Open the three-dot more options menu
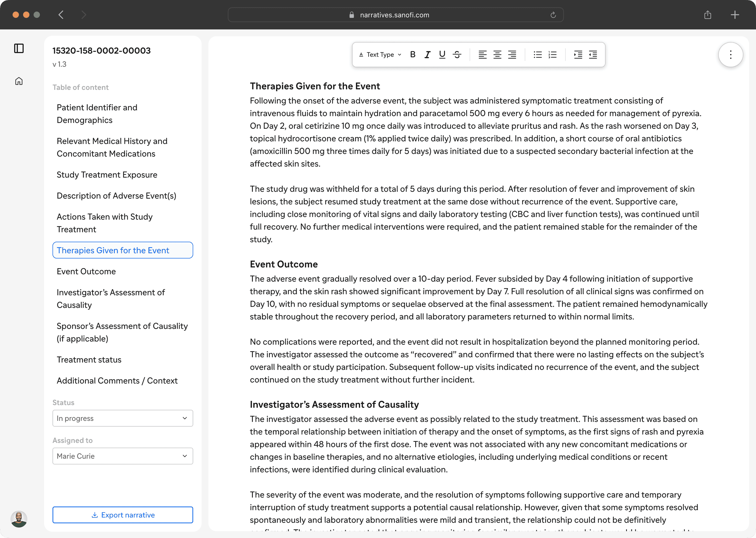Image resolution: width=756 pixels, height=538 pixels. pos(731,55)
